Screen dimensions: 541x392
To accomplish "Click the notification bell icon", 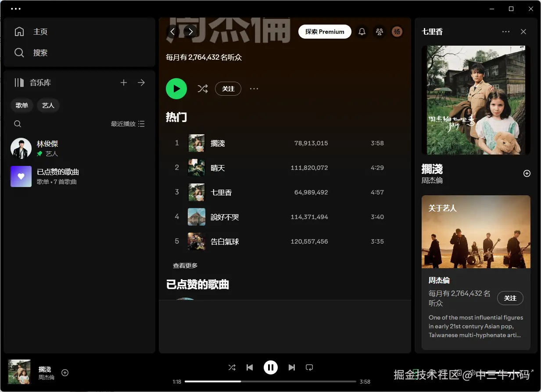I will (x=362, y=32).
